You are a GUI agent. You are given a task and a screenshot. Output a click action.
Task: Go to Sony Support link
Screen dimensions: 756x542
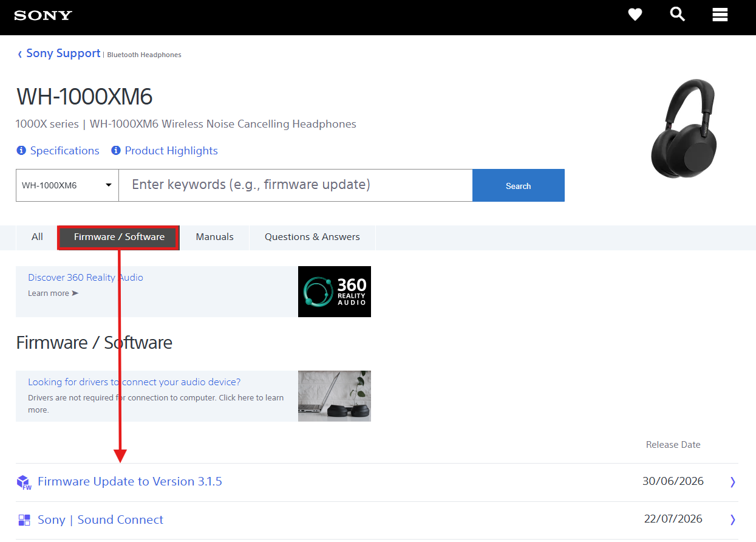click(x=63, y=53)
